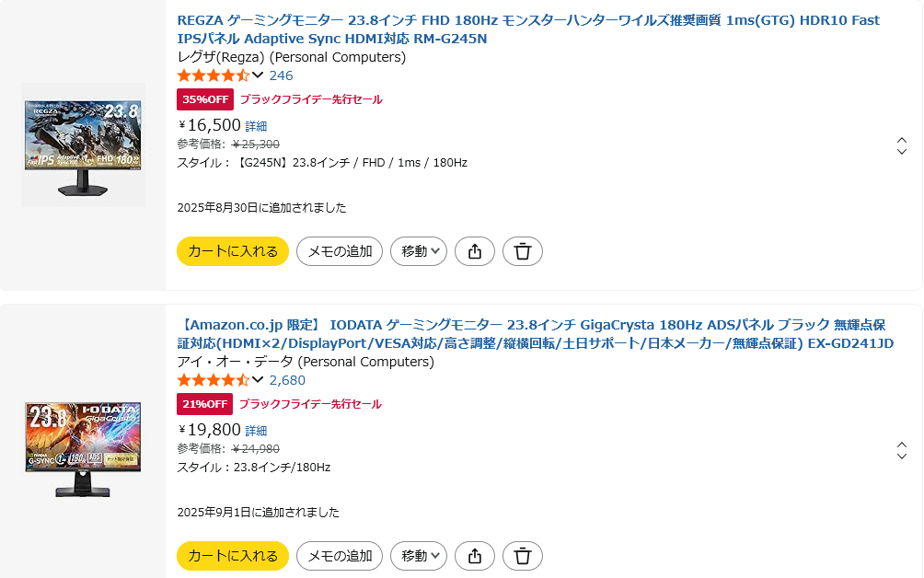
Task: Add a memo to REGZA monitor
Action: tap(340, 251)
